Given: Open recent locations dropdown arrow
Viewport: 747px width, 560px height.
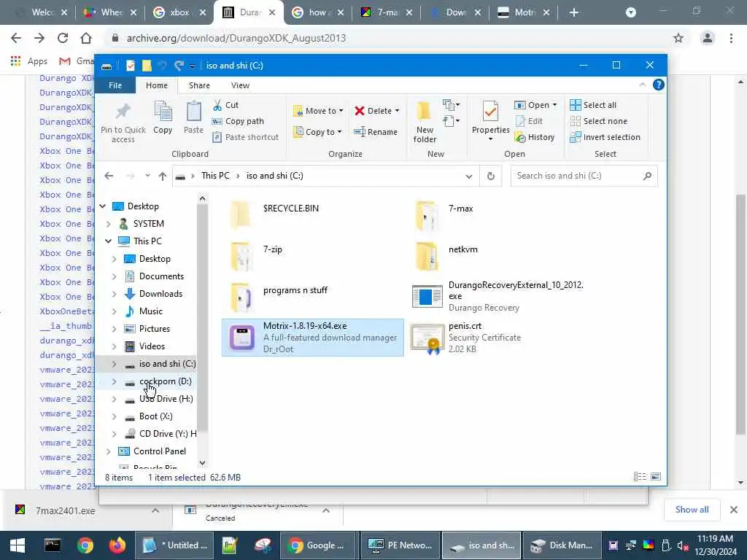Looking at the screenshot, I should tap(147, 176).
